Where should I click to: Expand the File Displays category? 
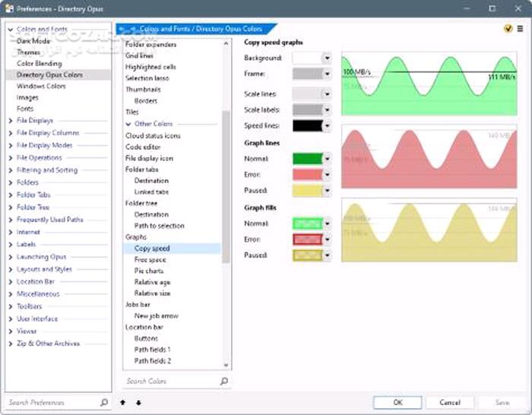[10, 120]
